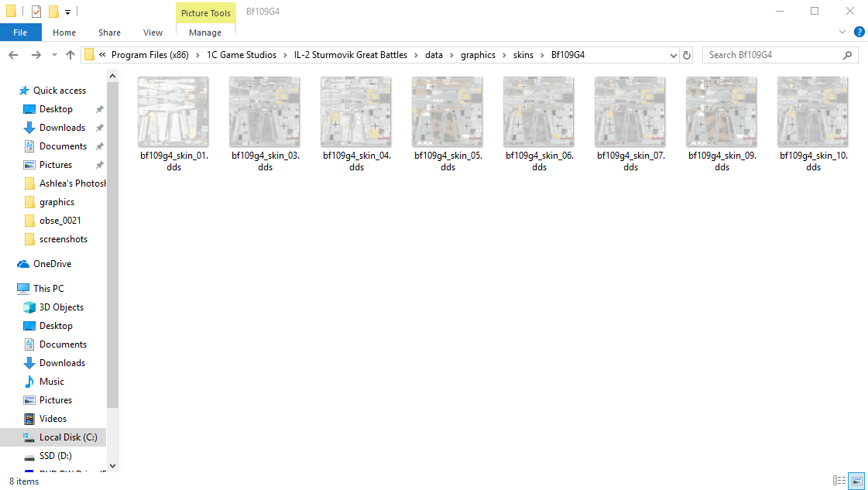Switch to Details view layout

(839, 481)
